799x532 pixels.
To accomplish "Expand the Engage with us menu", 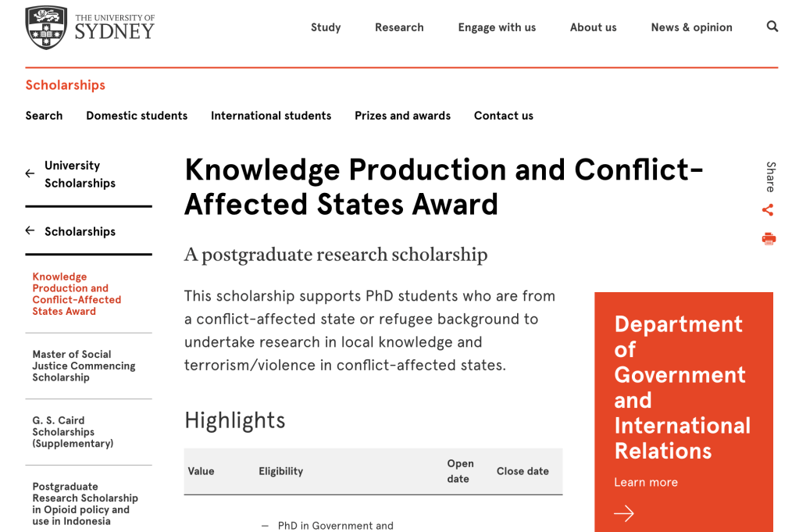I will (497, 27).
